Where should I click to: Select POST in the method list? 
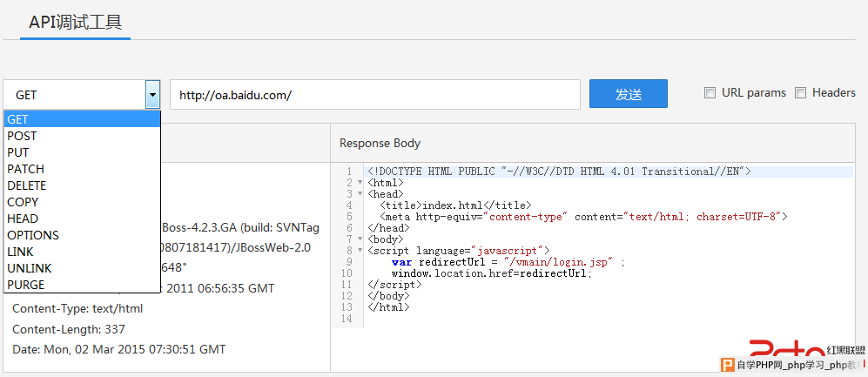pyautogui.click(x=82, y=136)
